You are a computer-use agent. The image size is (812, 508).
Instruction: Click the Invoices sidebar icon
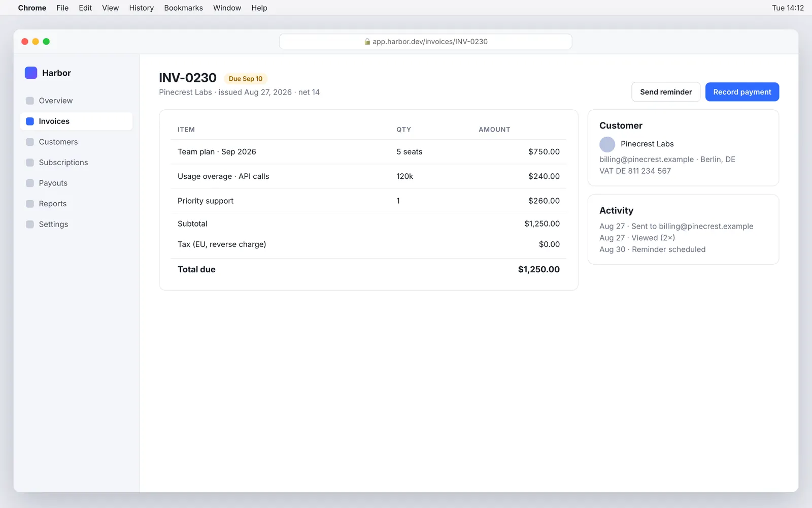[30, 121]
